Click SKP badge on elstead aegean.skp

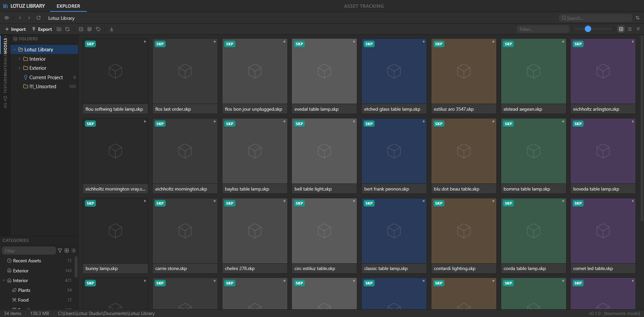pos(508,44)
